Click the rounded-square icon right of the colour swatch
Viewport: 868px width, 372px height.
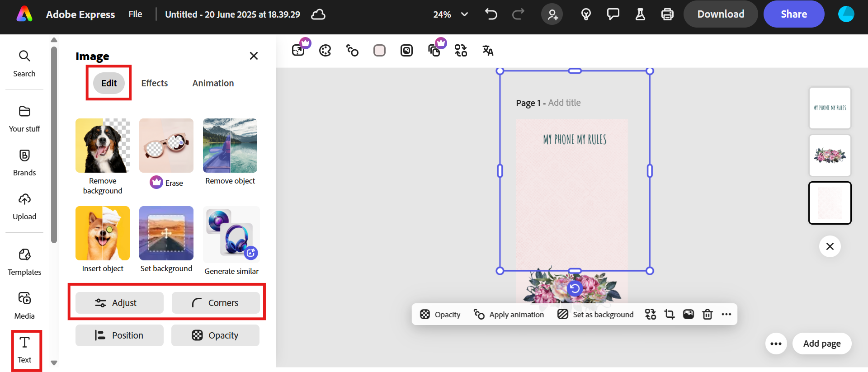coord(406,50)
